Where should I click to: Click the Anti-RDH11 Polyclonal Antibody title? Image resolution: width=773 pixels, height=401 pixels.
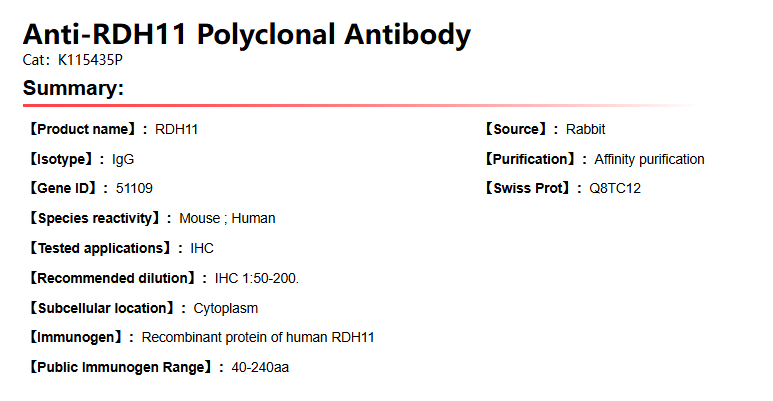point(246,35)
